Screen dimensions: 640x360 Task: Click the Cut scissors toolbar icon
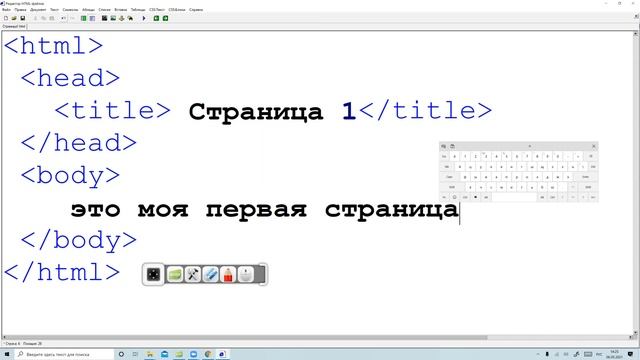click(35, 18)
